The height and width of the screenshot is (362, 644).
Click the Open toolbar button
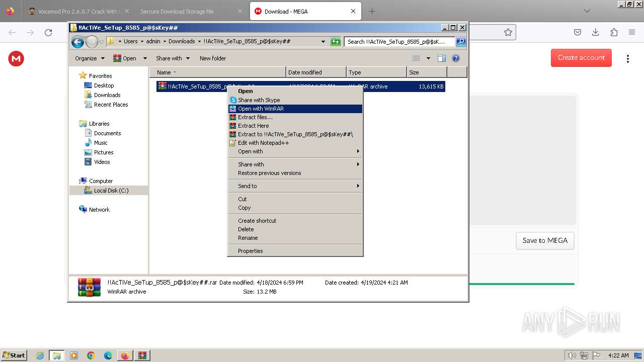click(x=125, y=58)
